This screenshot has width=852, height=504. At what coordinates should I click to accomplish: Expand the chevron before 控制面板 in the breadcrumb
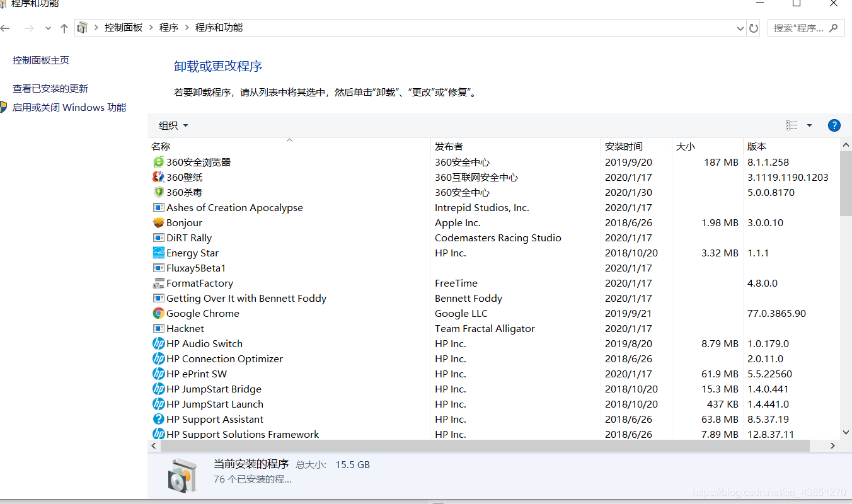(x=96, y=28)
